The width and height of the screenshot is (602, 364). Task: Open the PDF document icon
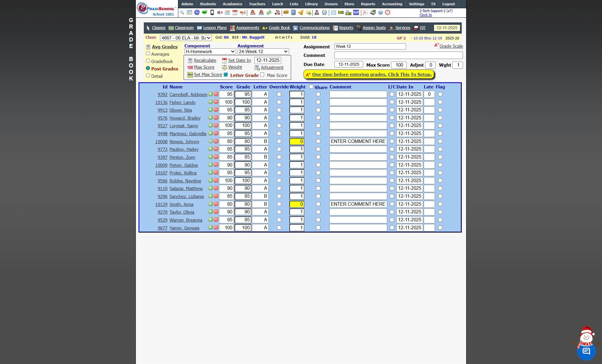pyautogui.click(x=365, y=12)
